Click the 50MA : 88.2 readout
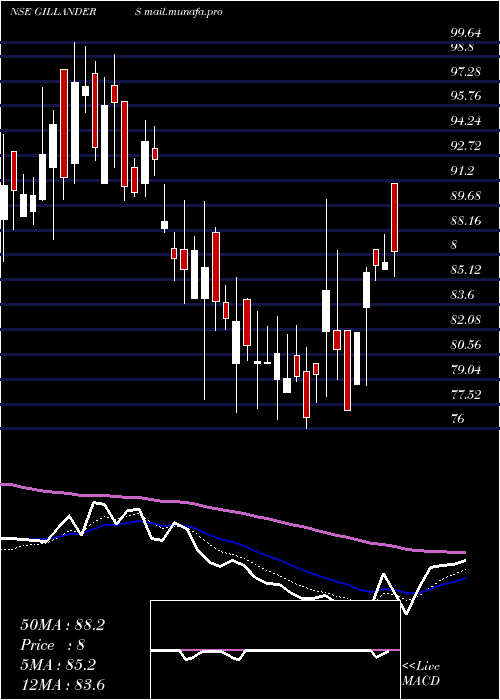 [63, 625]
